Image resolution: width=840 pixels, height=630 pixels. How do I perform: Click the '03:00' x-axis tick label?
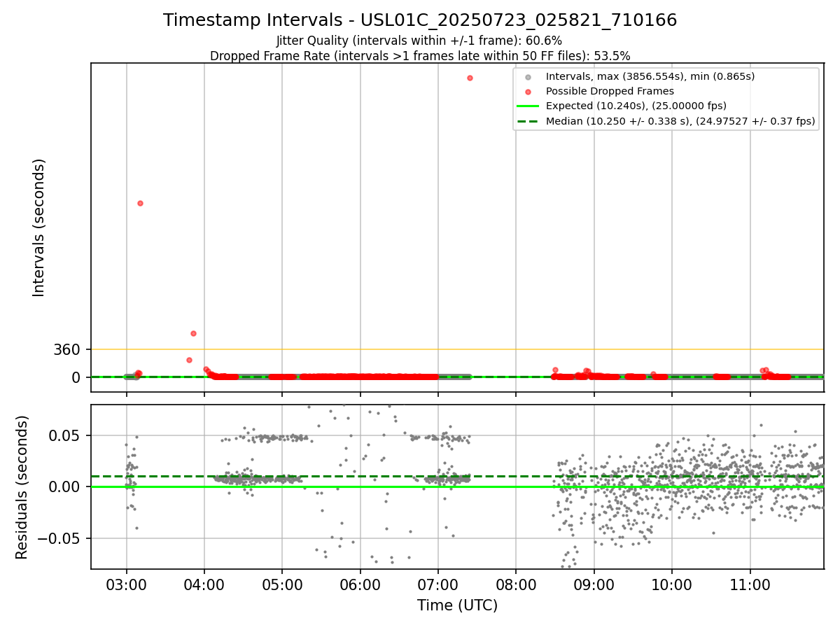(x=126, y=584)
